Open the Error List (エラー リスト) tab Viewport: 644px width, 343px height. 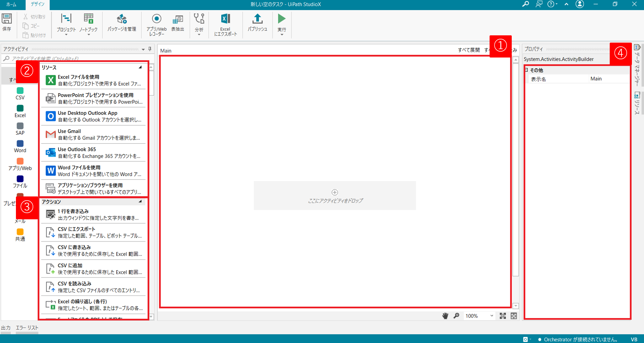[x=27, y=328]
